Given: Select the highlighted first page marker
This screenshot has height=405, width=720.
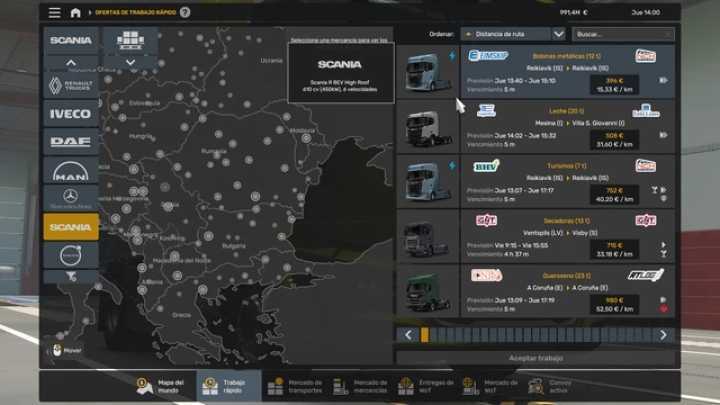Looking at the screenshot, I should click(425, 335).
